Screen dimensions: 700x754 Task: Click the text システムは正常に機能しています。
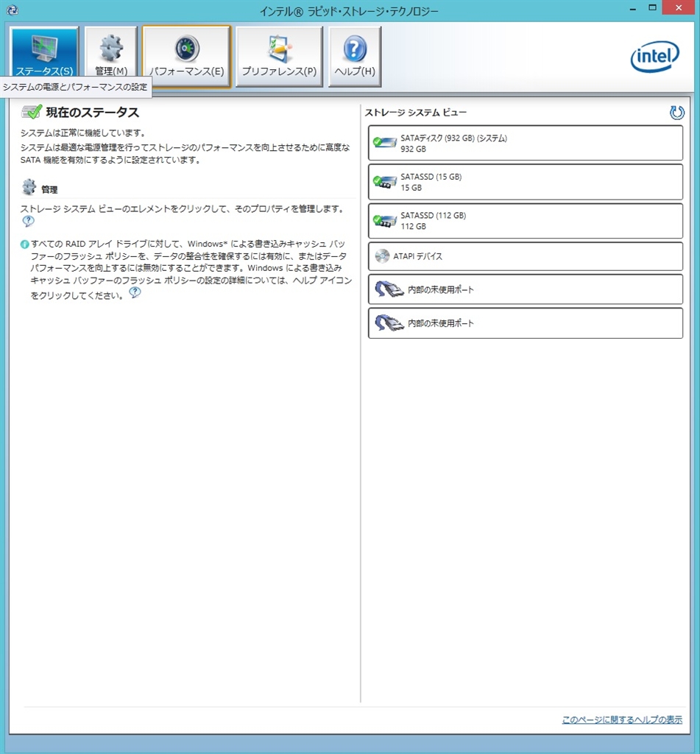pyautogui.click(x=82, y=133)
